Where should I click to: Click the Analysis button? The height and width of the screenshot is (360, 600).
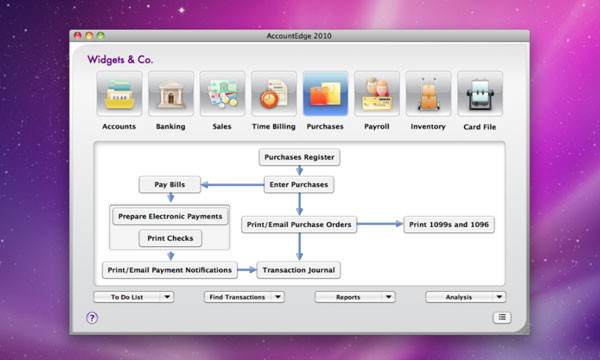459,297
